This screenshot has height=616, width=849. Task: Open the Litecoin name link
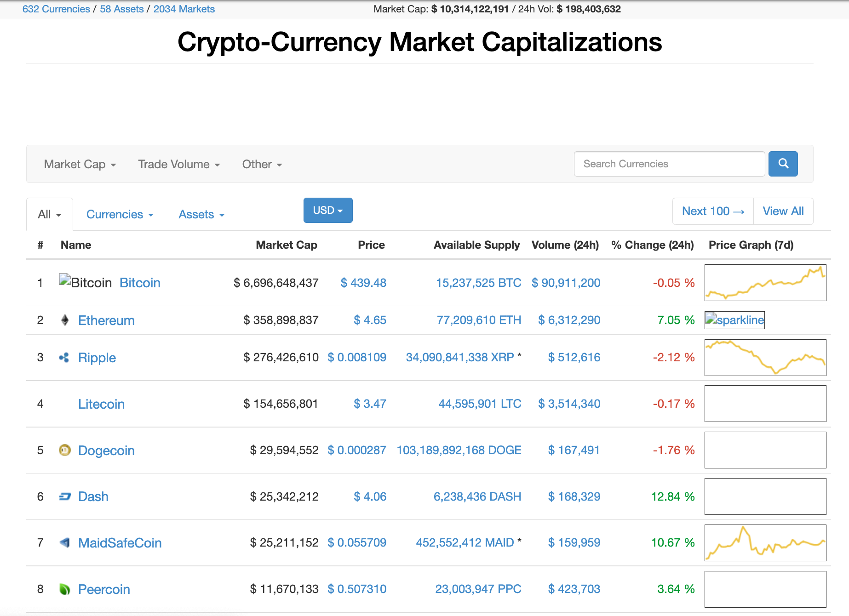(101, 404)
